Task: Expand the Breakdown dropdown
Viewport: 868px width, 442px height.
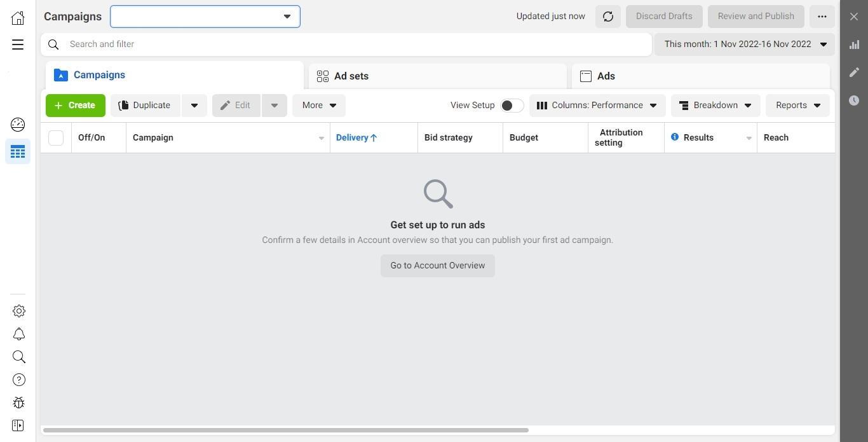Action: (715, 106)
